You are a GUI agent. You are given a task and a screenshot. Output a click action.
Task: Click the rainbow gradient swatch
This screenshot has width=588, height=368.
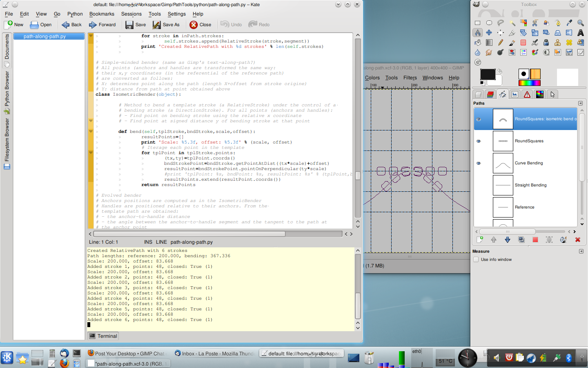point(530,83)
